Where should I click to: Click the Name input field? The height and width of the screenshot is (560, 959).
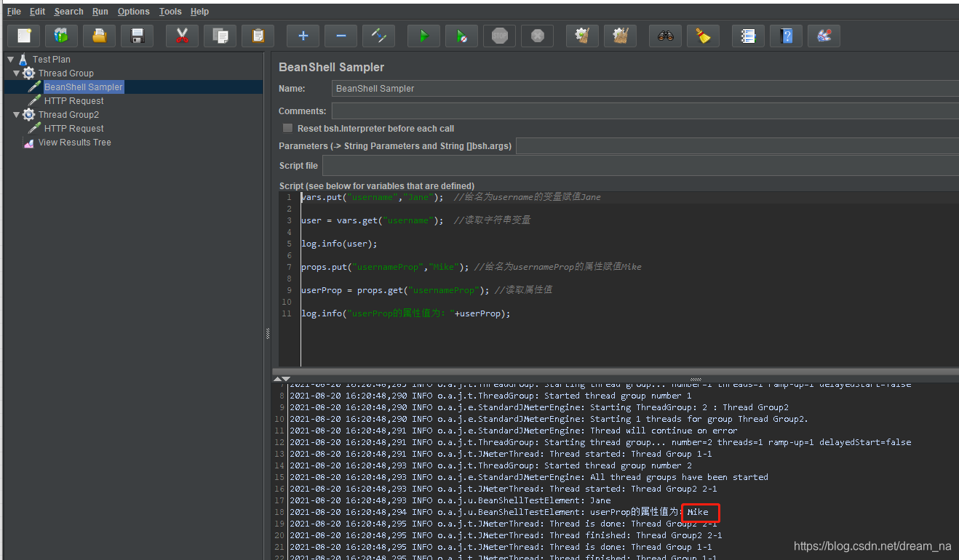click(x=645, y=89)
